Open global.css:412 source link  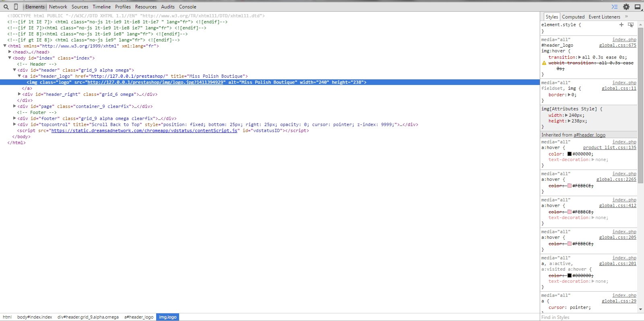[x=617, y=206]
